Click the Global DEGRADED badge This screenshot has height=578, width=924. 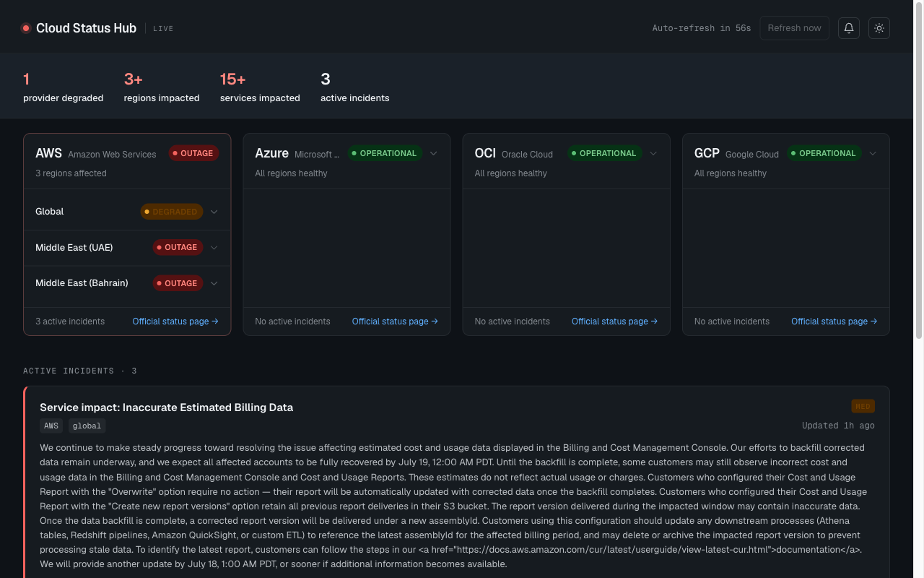click(x=172, y=212)
